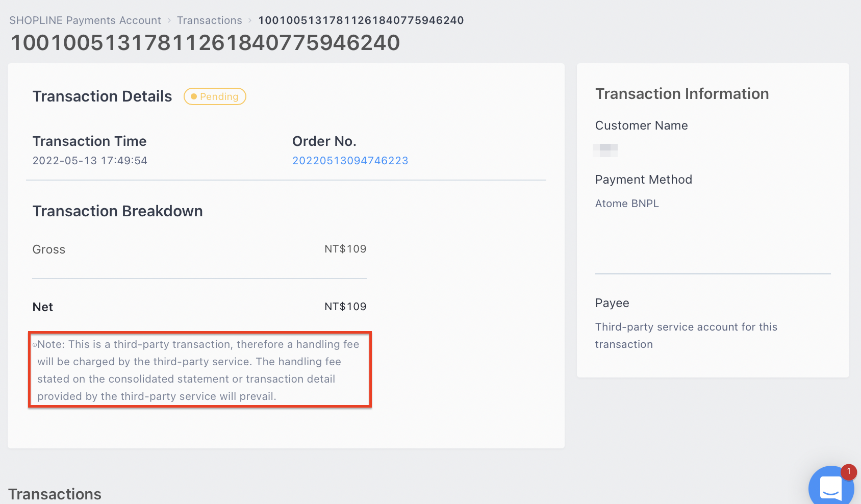The height and width of the screenshot is (504, 861).
Task: Click the blurred customer name placeholder
Action: 605,150
